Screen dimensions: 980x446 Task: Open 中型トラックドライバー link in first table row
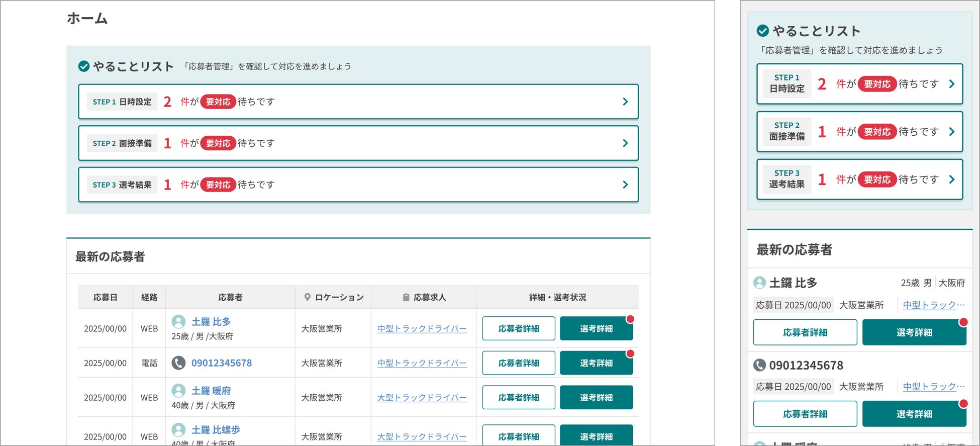click(422, 328)
